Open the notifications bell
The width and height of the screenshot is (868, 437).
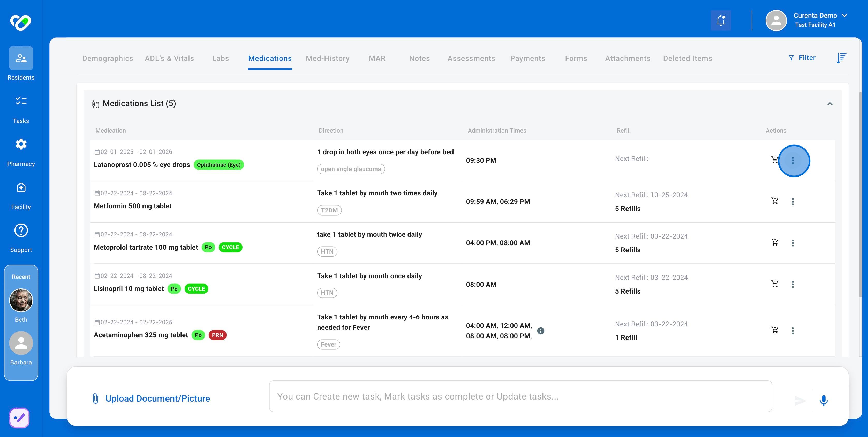tap(721, 20)
